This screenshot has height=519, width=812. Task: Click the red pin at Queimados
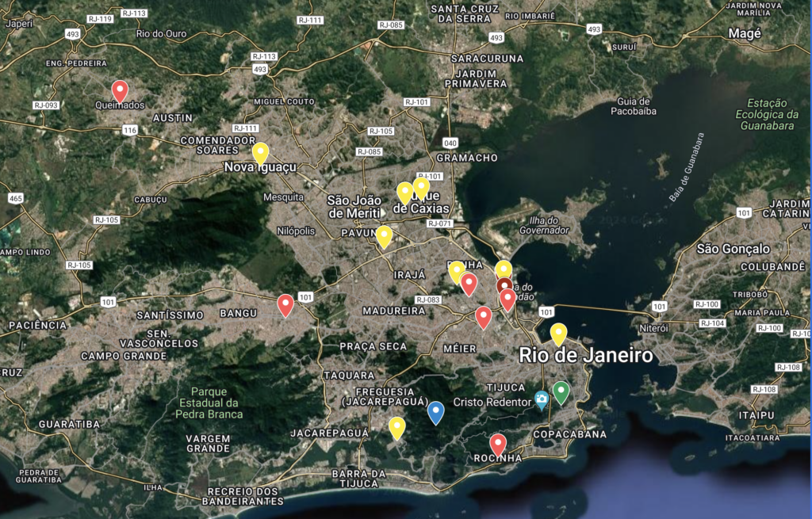click(x=119, y=90)
